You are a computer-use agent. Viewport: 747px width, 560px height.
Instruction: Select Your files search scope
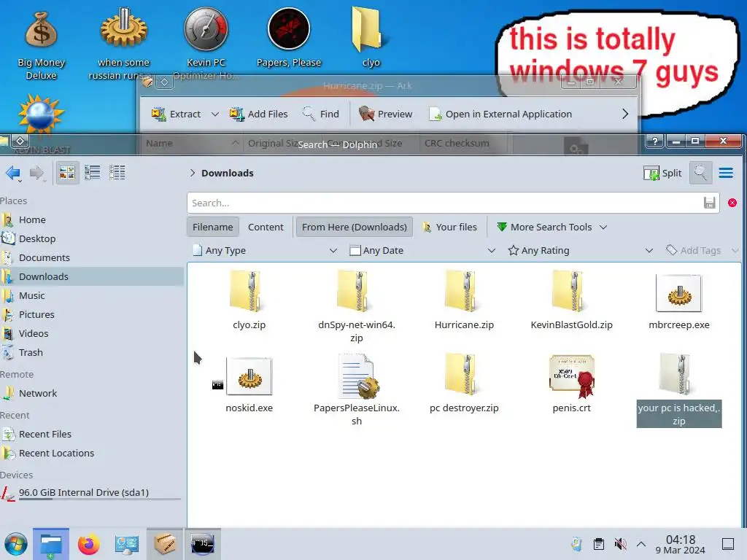tap(449, 227)
